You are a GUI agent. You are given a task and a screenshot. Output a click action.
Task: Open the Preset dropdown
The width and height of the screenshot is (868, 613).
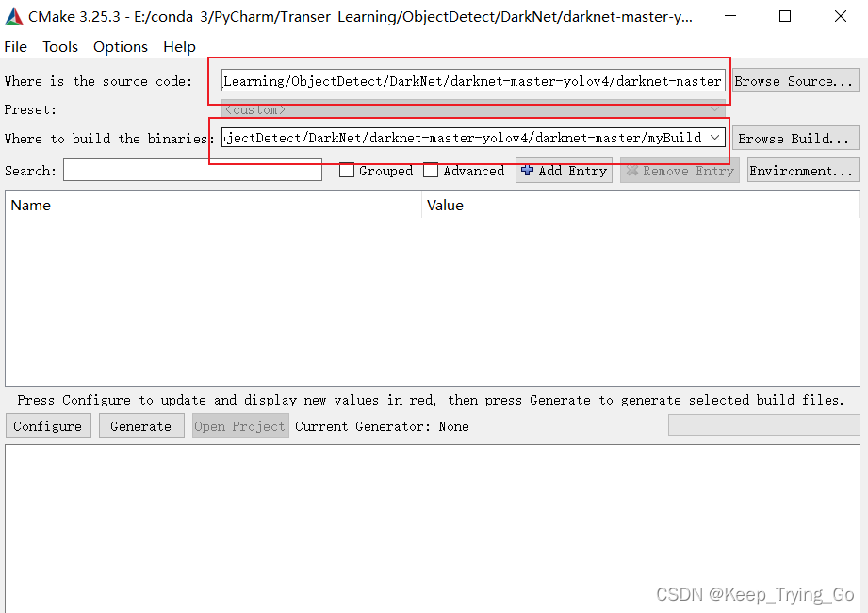pos(712,109)
